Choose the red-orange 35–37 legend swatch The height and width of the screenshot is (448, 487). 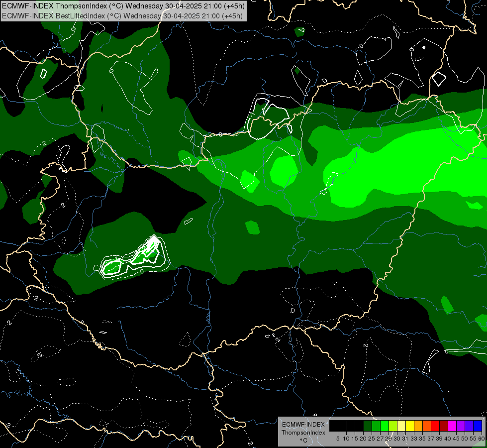[x=427, y=426]
